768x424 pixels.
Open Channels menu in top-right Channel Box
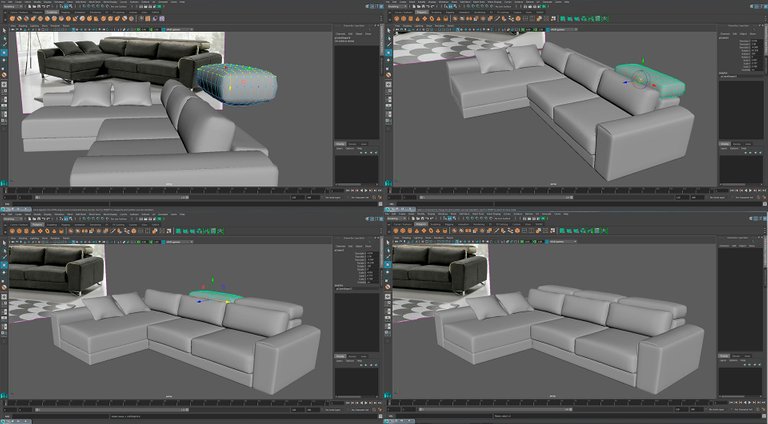click(x=725, y=33)
